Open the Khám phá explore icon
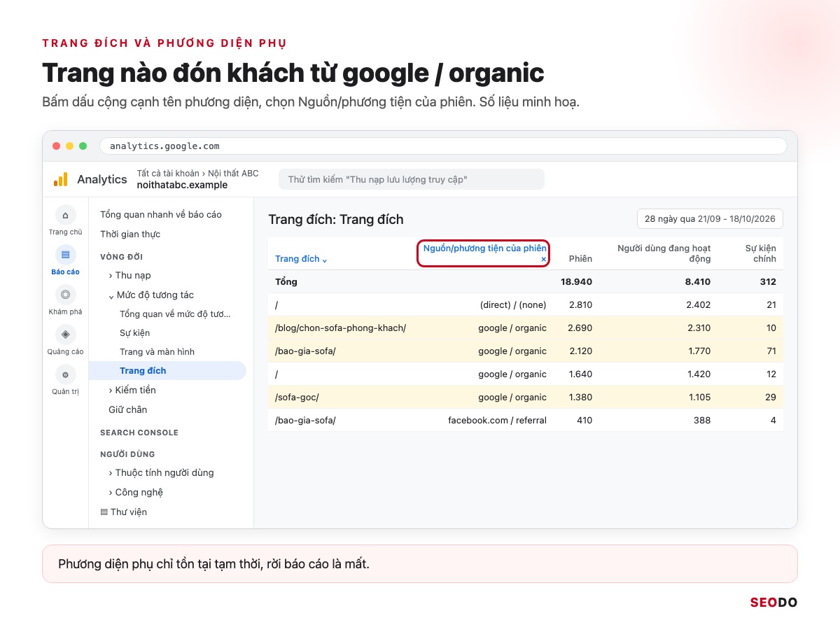 (x=65, y=295)
